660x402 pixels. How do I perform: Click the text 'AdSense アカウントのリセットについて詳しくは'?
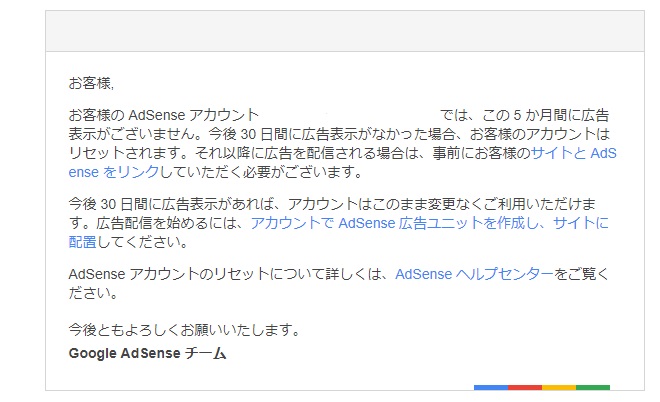(x=224, y=274)
